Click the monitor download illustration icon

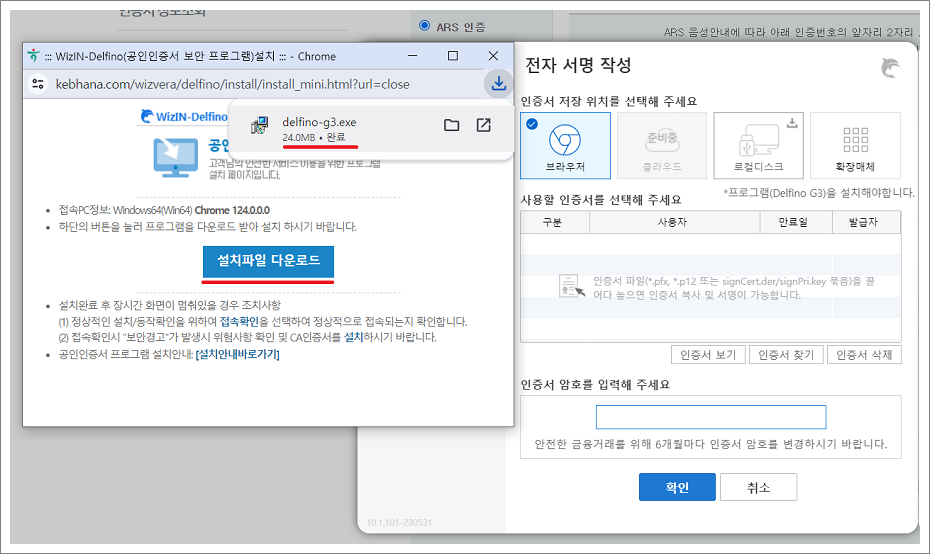pyautogui.click(x=176, y=157)
